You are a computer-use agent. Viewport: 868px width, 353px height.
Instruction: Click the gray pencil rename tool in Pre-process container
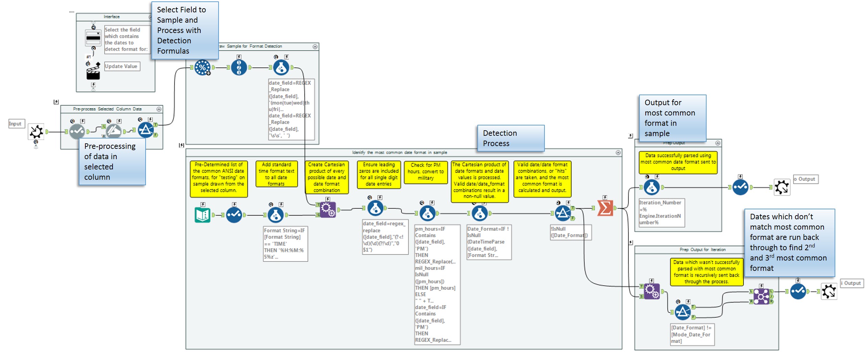point(114,131)
